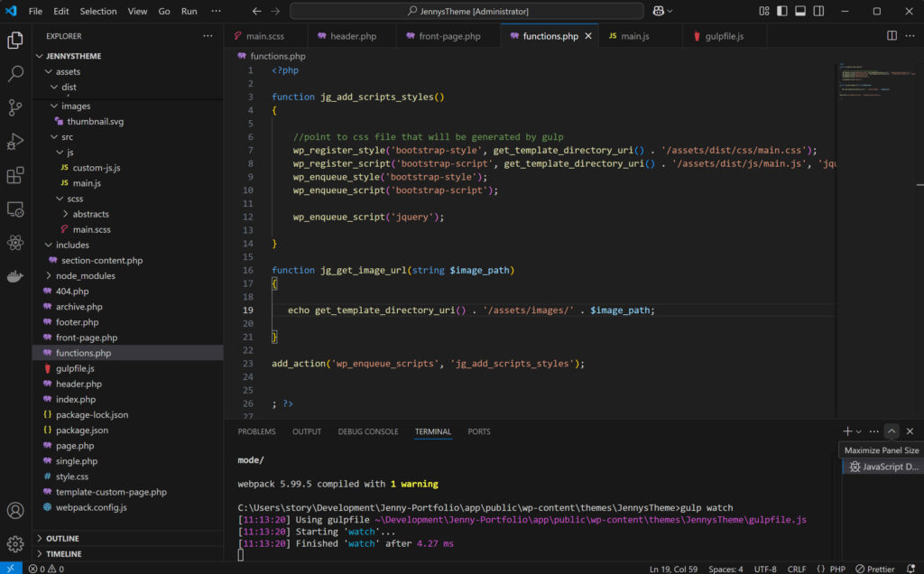Open the React atom extension icon
The width and height of the screenshot is (924, 574).
point(15,243)
